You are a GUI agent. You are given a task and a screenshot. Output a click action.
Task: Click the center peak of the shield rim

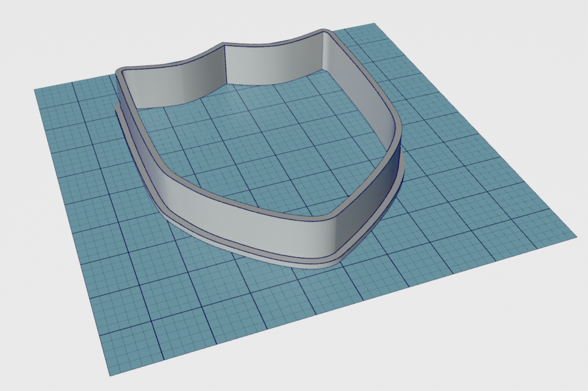pyautogui.click(x=225, y=44)
